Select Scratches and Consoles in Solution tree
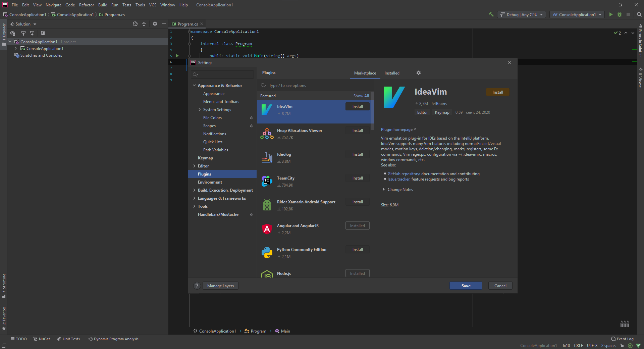644x349 pixels. (x=41, y=55)
